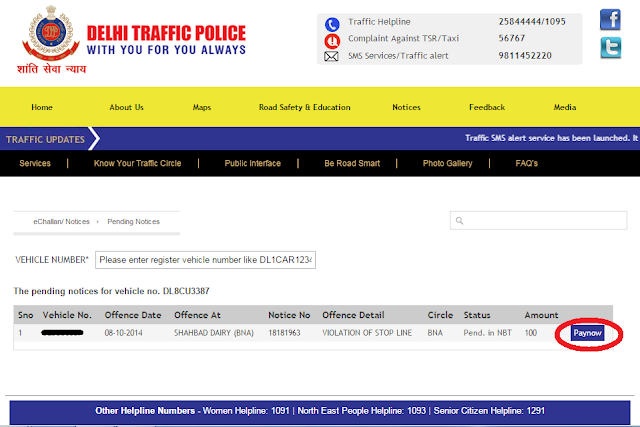
Task: Click the notice number 18181963
Action: (x=284, y=333)
